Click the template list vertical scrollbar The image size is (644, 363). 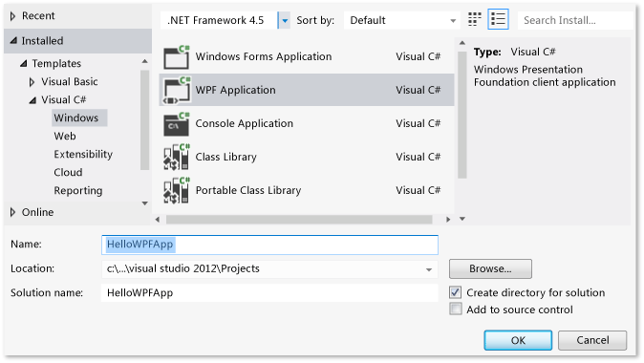coord(462,115)
